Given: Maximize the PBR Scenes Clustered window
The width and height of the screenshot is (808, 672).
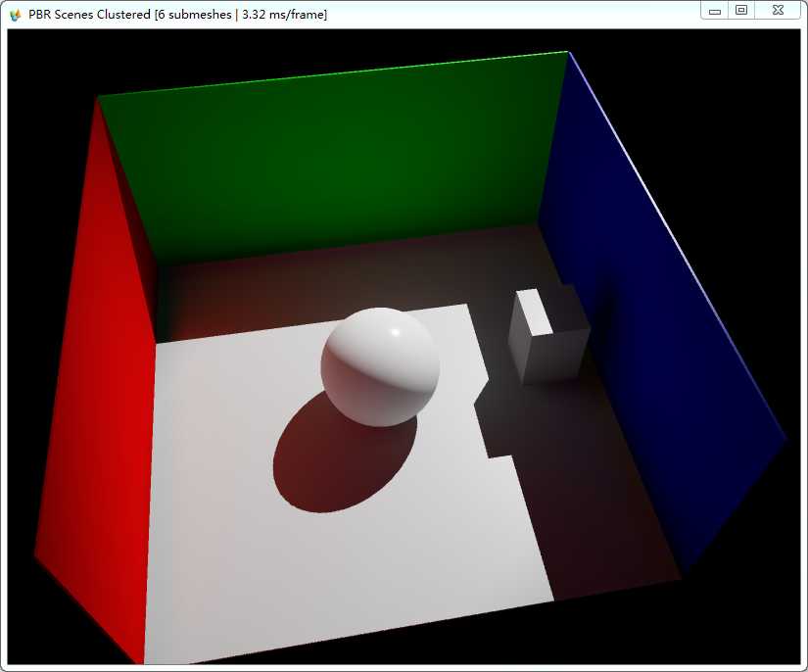Looking at the screenshot, I should click(x=741, y=11).
